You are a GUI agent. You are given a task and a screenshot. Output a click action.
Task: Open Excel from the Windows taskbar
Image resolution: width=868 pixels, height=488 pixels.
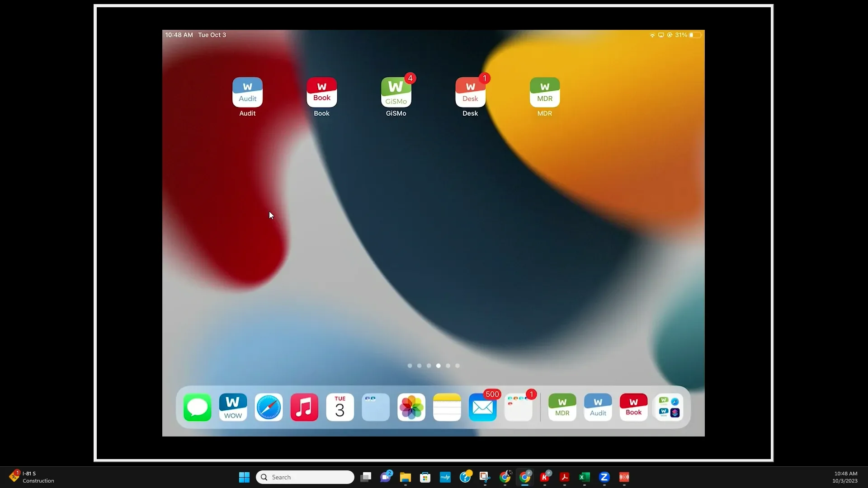[x=584, y=477]
